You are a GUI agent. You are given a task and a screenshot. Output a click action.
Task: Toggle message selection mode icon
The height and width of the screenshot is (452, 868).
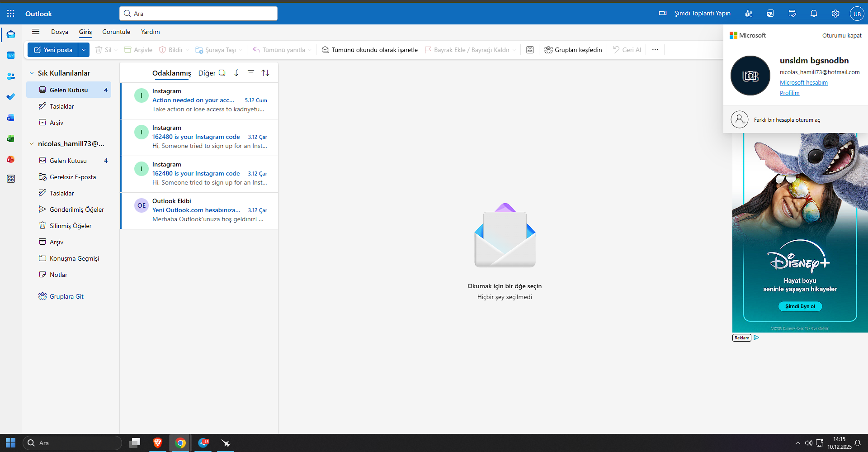tap(222, 73)
